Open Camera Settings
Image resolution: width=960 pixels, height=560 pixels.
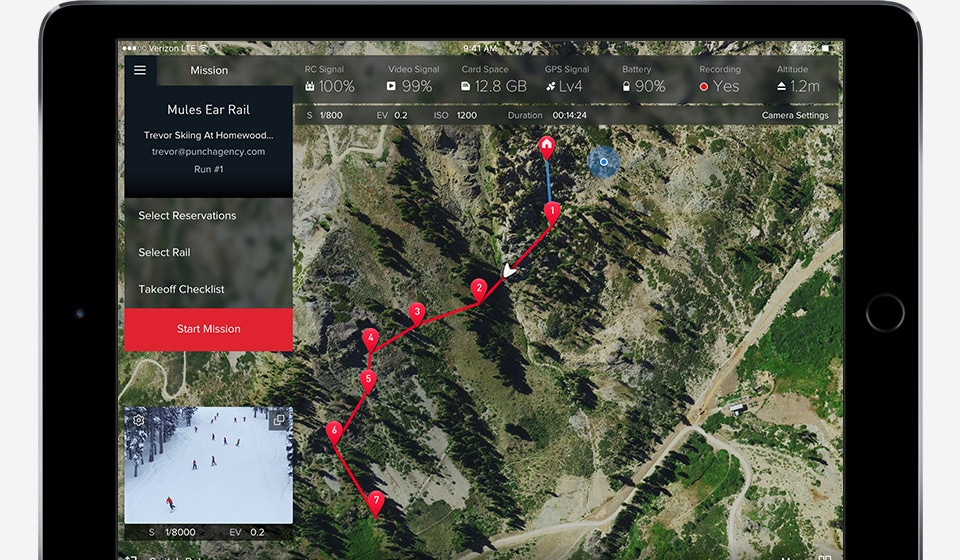pyautogui.click(x=795, y=116)
